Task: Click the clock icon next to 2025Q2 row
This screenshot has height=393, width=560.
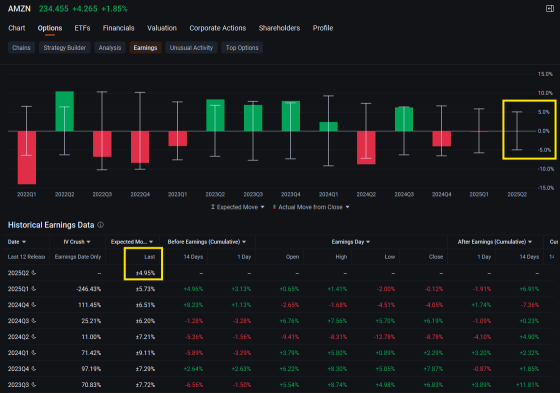Action: [34, 273]
